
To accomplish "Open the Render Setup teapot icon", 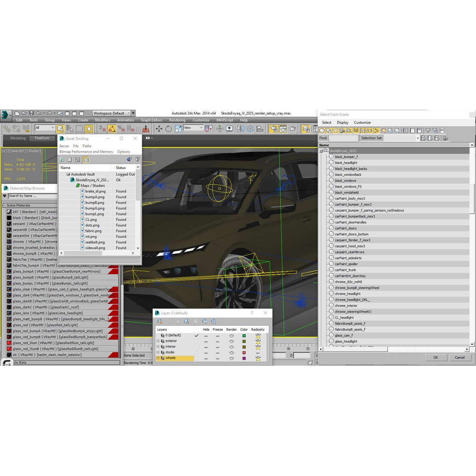I will point(274,129).
